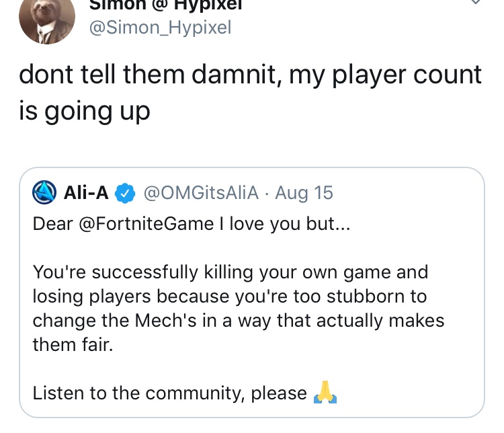Click the Ali-A round avatar icon
504x433 pixels.
tap(44, 193)
